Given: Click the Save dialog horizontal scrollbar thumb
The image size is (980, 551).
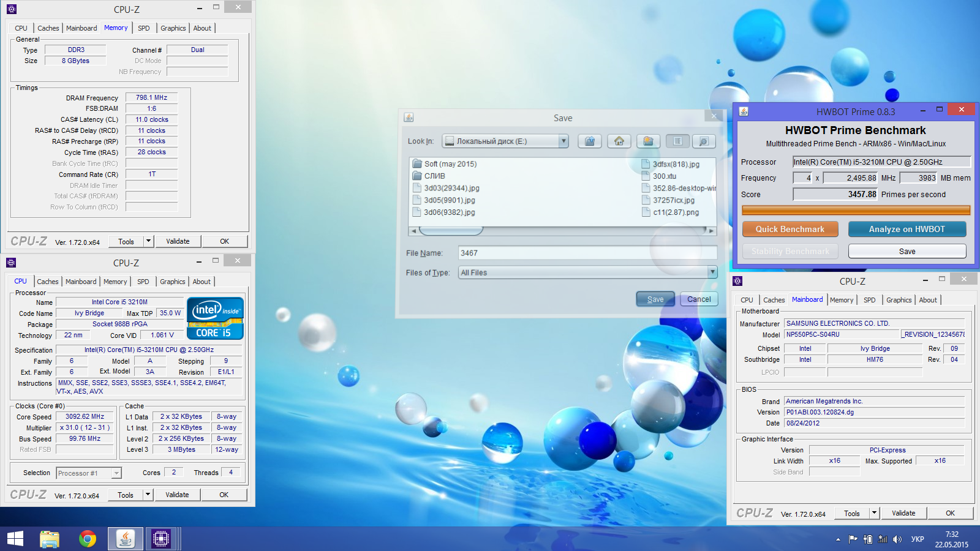Looking at the screenshot, I should (x=451, y=231).
